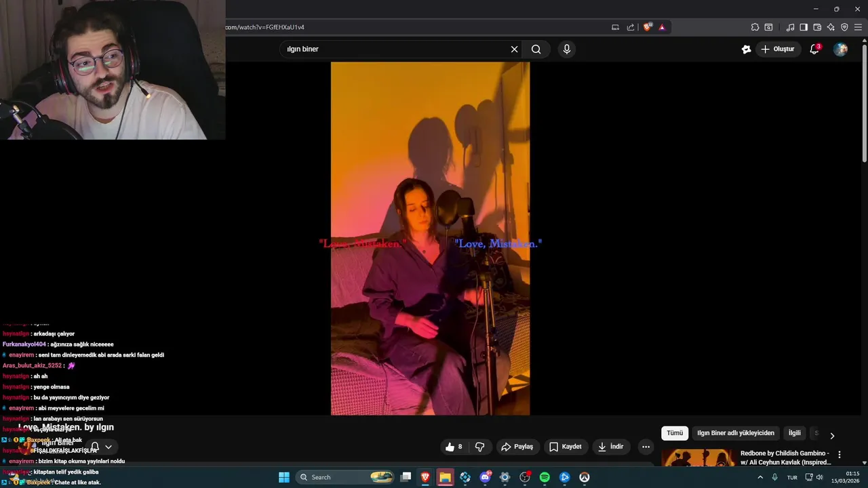Open Windows Start menu
868x488 pixels.
click(284, 477)
